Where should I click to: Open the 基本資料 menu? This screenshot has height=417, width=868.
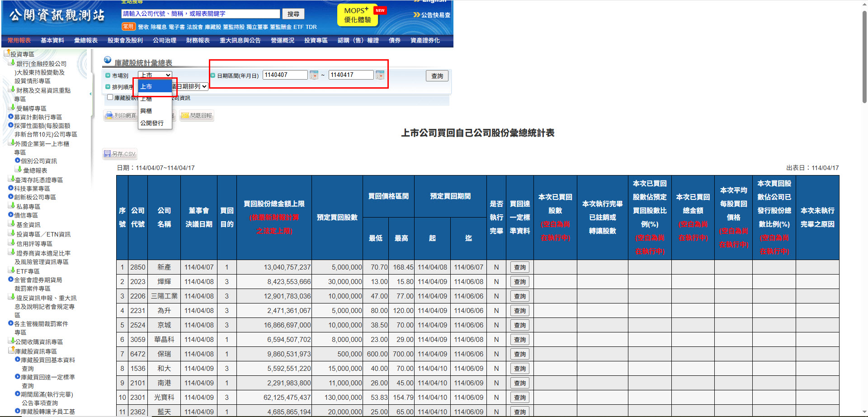52,41
